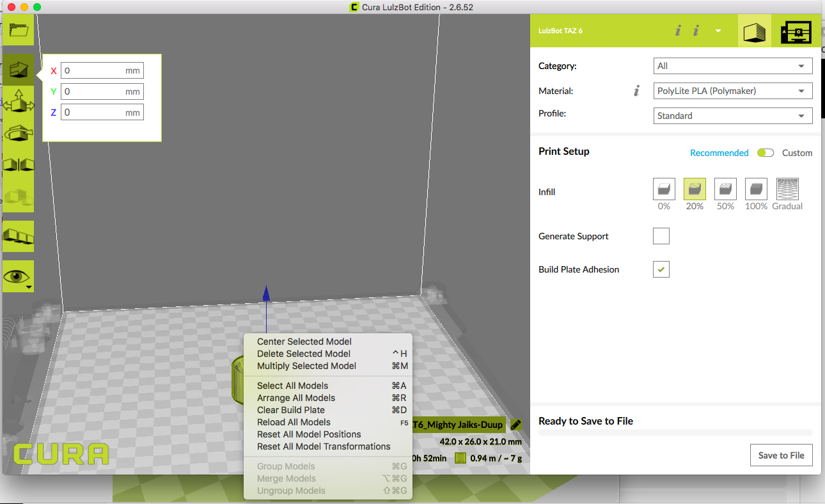The height and width of the screenshot is (504, 825).
Task: Open the Material dropdown showing PolyLite PLA
Action: pyautogui.click(x=734, y=91)
